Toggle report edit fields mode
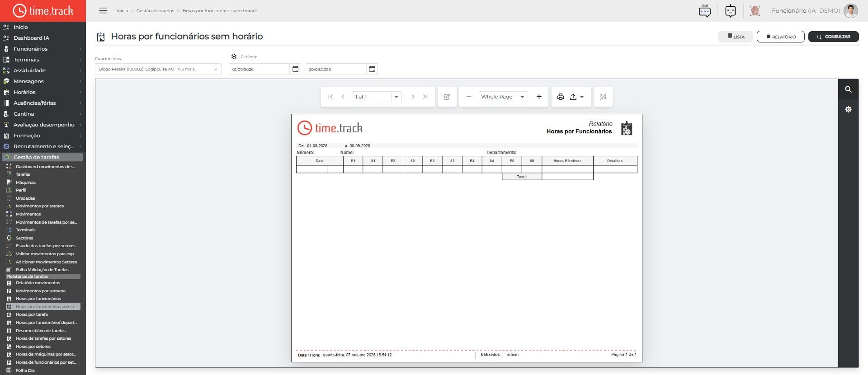 447,97
